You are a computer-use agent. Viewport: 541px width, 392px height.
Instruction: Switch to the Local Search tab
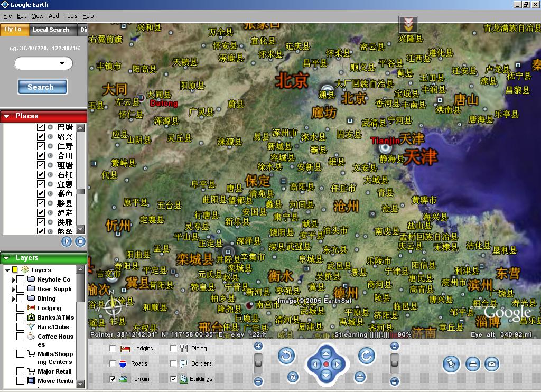tap(51, 30)
